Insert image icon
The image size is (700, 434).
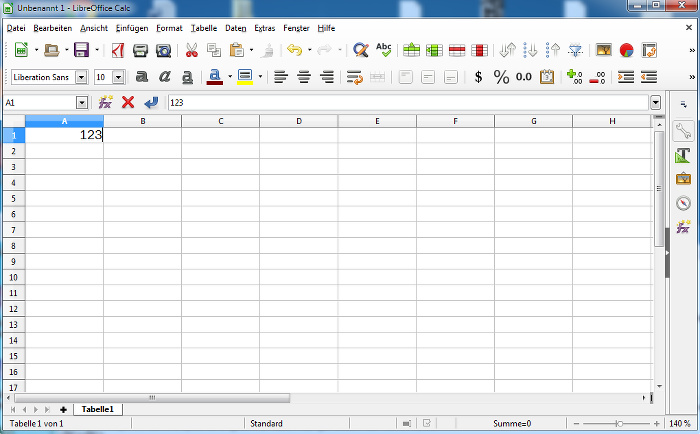pyautogui.click(x=604, y=50)
